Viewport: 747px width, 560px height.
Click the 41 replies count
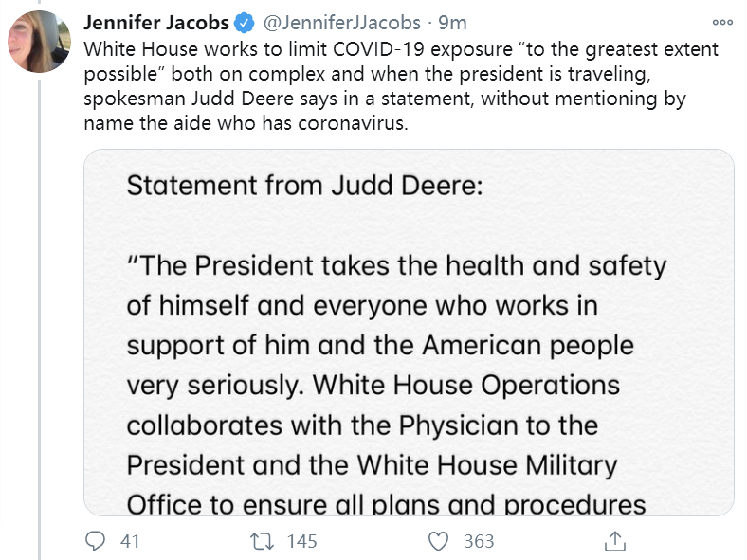click(x=131, y=541)
